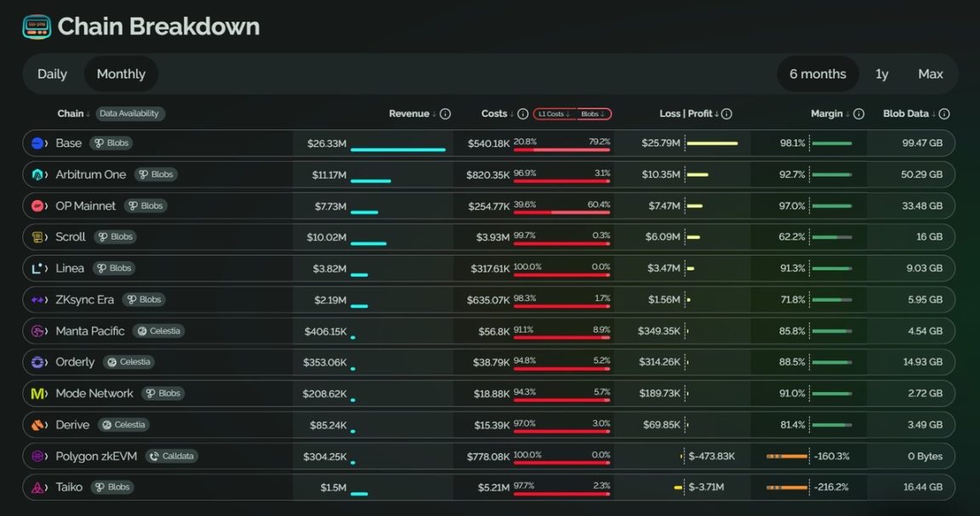Screen dimensions: 980x516
Task: Select the Monthly tab
Action: tap(121, 74)
